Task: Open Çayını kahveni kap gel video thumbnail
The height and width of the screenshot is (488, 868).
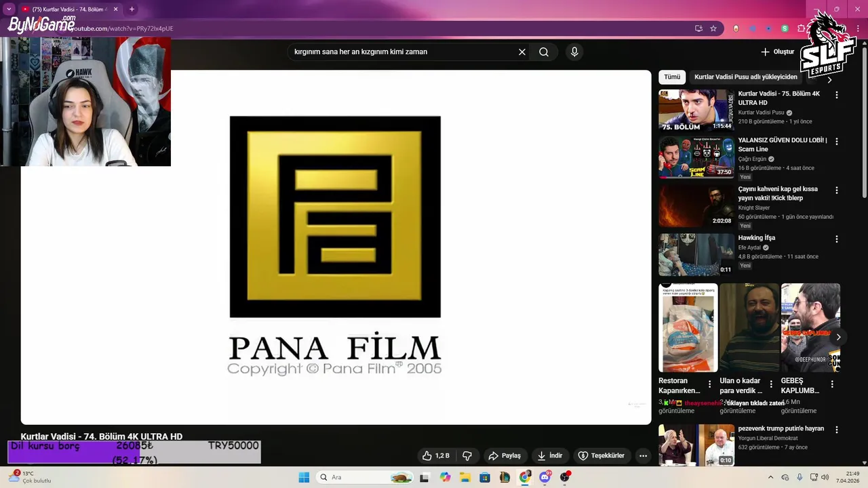Action: [696, 206]
